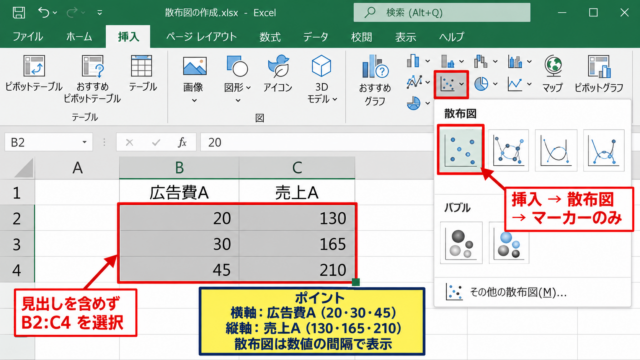Click the formula bar showing 20
This screenshot has width=640, height=360.
point(318,142)
